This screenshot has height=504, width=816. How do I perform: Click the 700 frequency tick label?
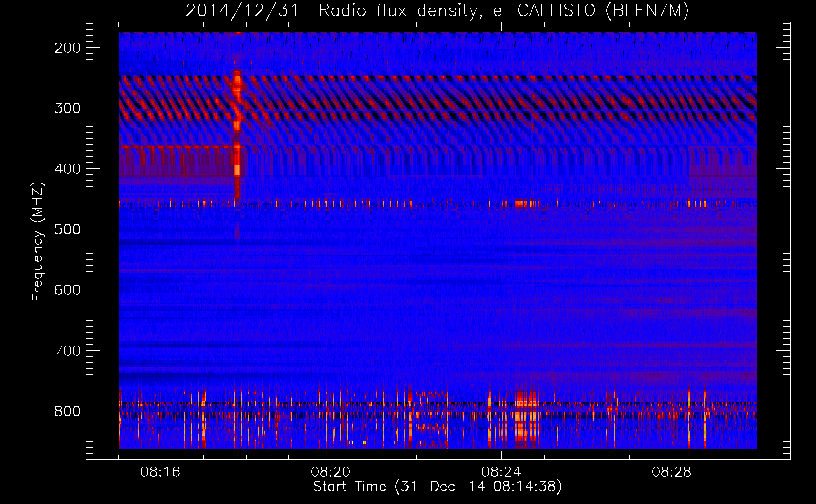click(68, 350)
